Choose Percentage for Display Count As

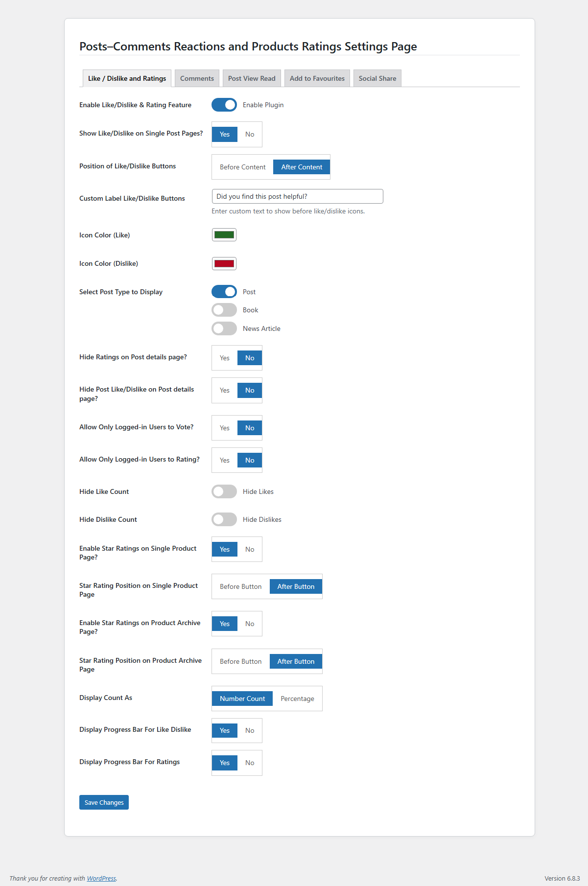[297, 699]
